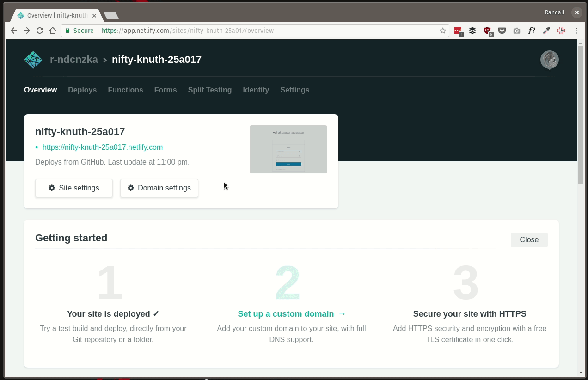
Task: Click the browser reload icon
Action: [40, 31]
